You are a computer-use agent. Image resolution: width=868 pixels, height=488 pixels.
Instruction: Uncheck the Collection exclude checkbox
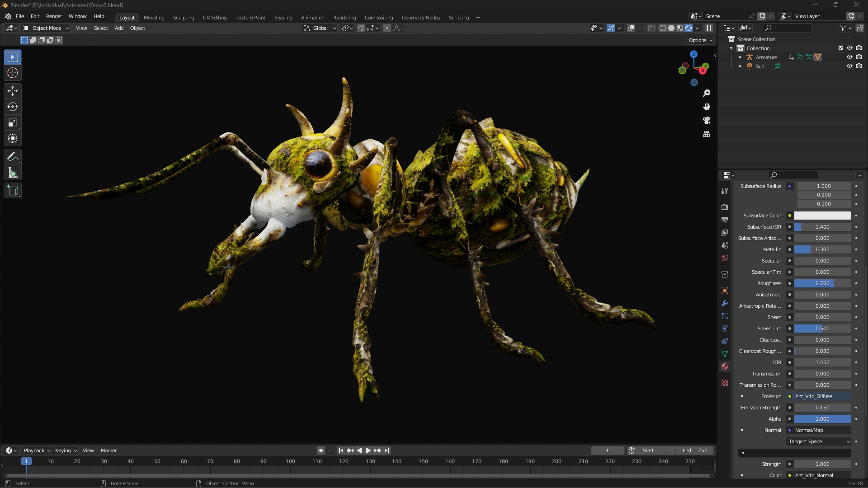click(841, 48)
